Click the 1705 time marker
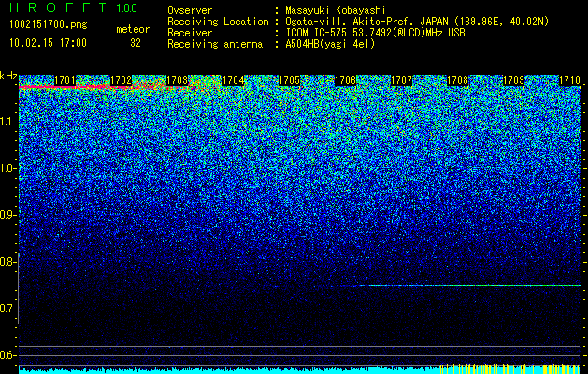Viewport: 588px width, 374px height. 289,80
